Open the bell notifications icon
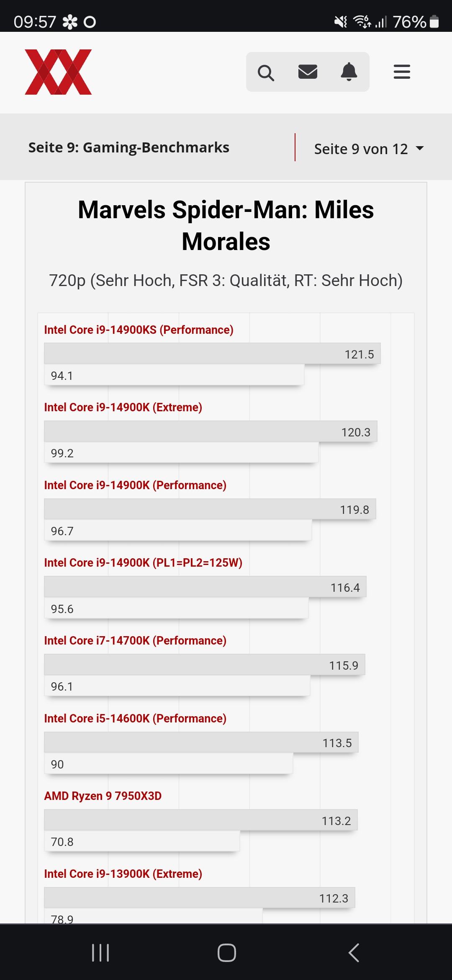 tap(349, 72)
